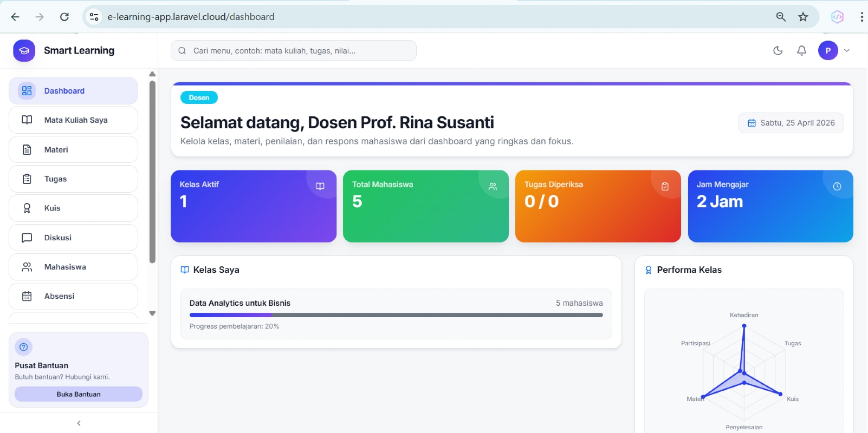The height and width of the screenshot is (433, 868).
Task: Click the '5 mahasiswa' count text
Action: tap(579, 303)
